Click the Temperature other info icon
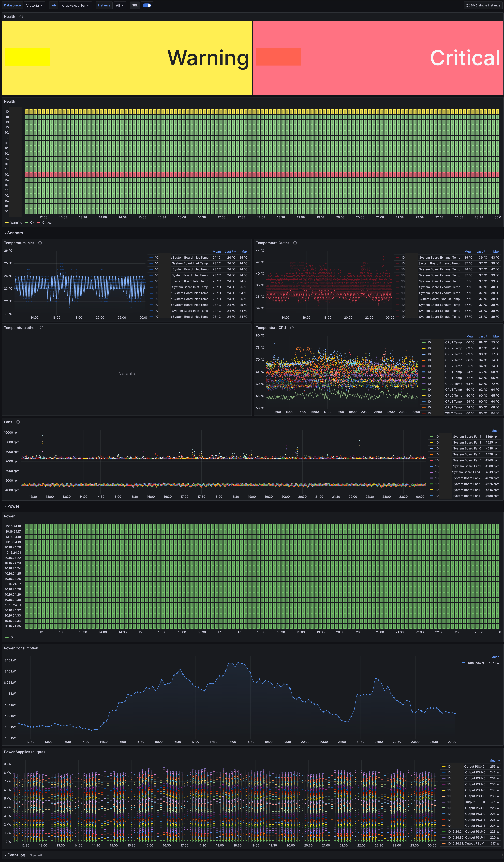 pyautogui.click(x=42, y=328)
